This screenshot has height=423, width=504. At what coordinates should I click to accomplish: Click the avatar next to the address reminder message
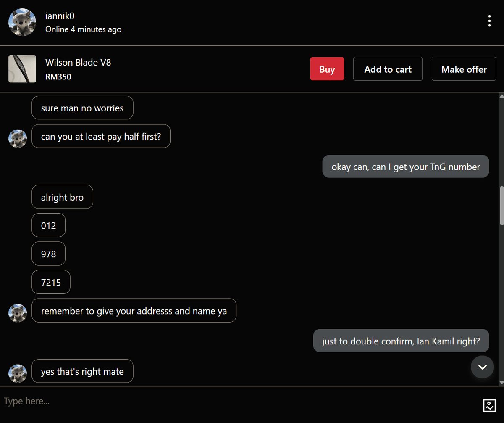(18, 313)
